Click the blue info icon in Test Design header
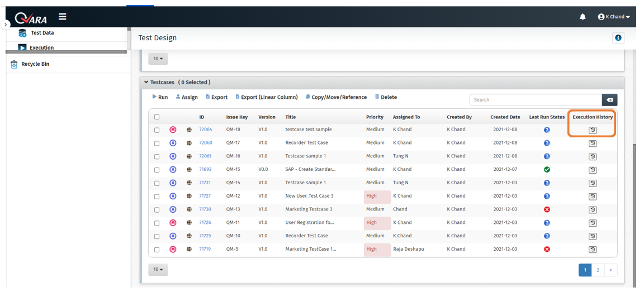The width and height of the screenshot is (644, 292). (618, 38)
